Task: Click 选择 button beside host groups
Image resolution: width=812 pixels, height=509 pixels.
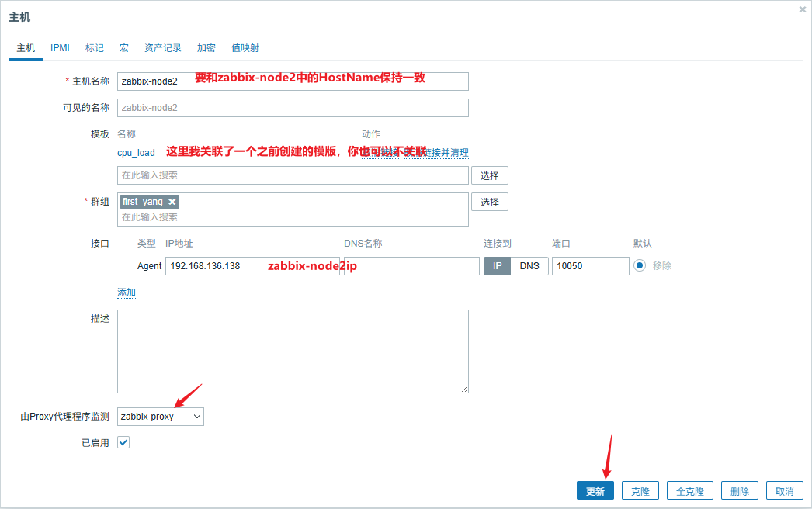Action: 489,202
